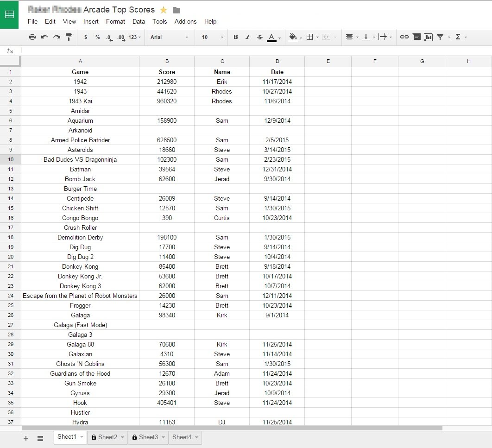Click the insert comment icon
Image resolution: width=492 pixels, height=448 pixels.
point(416,37)
